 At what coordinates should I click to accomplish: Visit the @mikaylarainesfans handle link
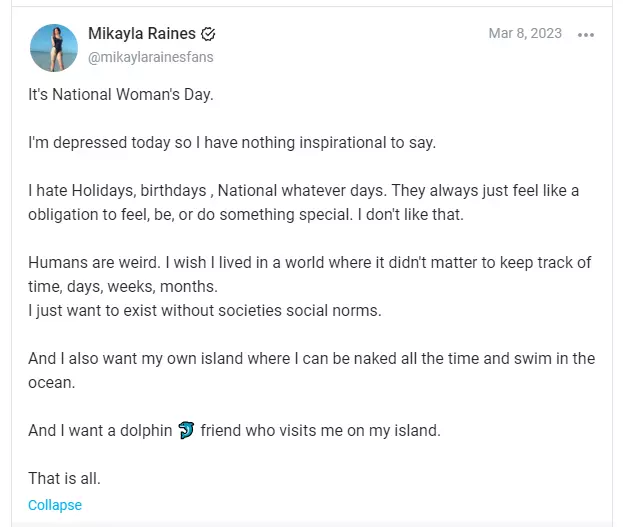click(151, 57)
